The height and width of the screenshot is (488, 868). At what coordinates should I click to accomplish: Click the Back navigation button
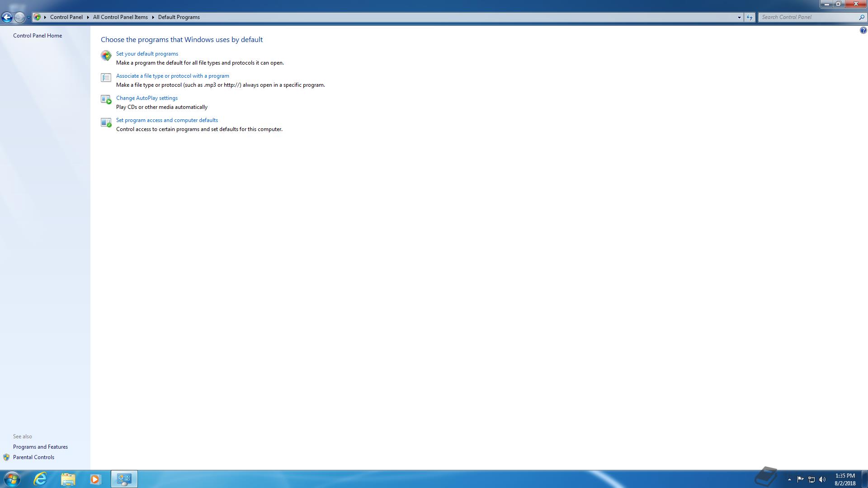coord(7,17)
